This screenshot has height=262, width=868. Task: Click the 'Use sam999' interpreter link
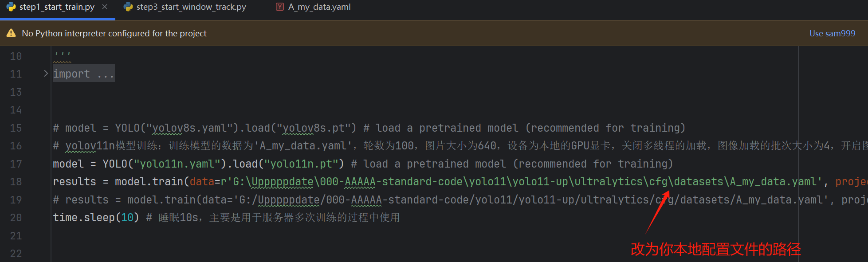pyautogui.click(x=832, y=33)
